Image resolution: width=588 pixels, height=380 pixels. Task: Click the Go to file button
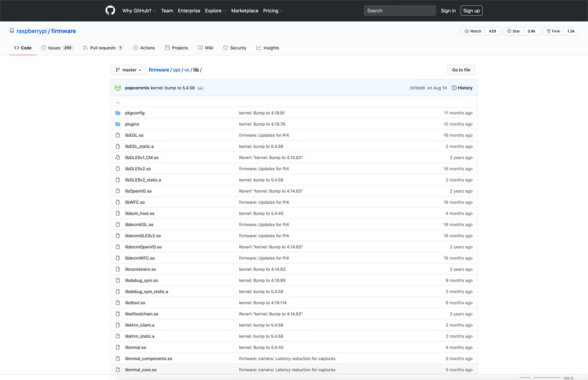[x=461, y=70]
